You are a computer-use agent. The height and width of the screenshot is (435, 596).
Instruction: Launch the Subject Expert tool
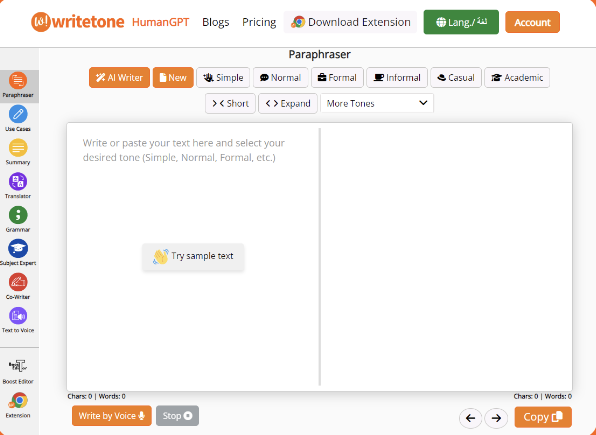coord(18,249)
